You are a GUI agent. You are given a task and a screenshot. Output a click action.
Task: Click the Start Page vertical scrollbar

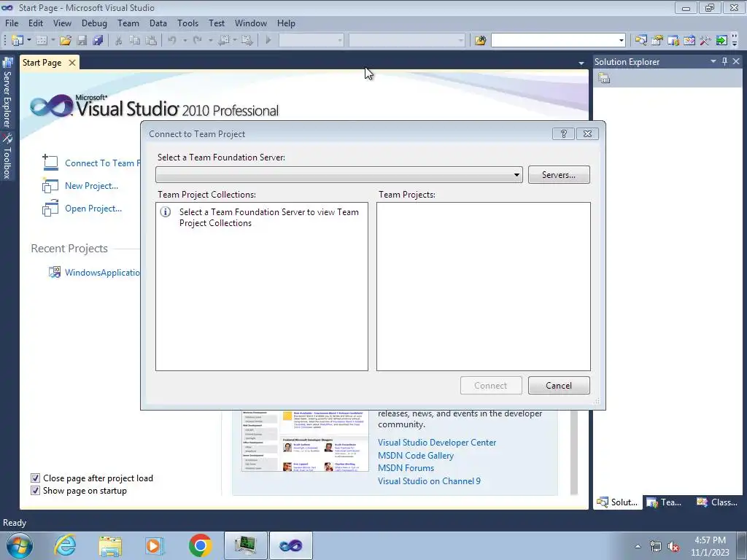574,452
